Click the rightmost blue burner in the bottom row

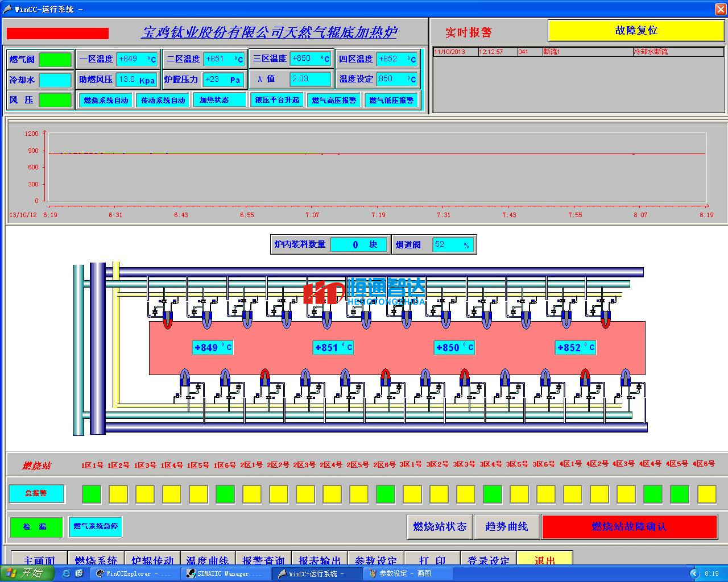pos(626,377)
